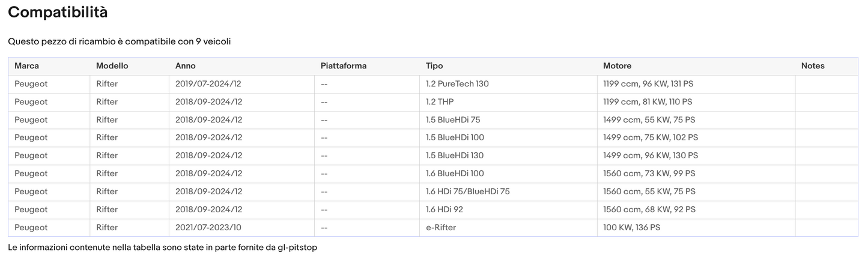Select the 1.2 PureTech 130 type cell

(457, 84)
